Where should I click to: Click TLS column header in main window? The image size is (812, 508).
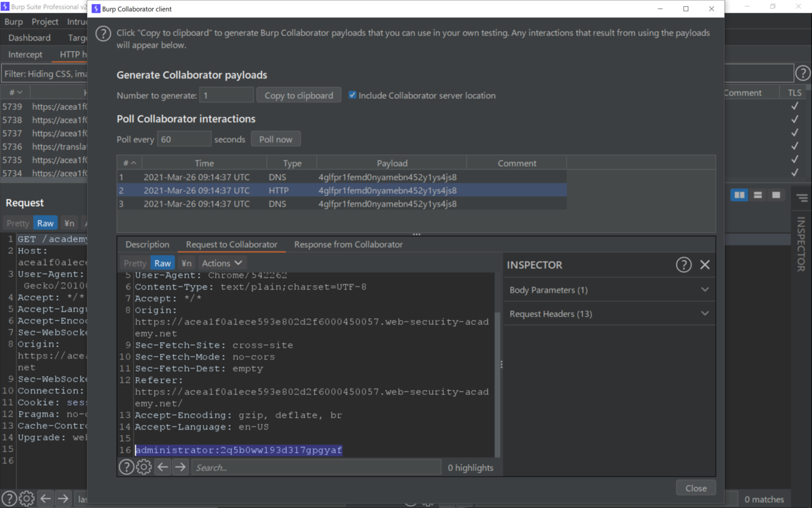coord(794,93)
